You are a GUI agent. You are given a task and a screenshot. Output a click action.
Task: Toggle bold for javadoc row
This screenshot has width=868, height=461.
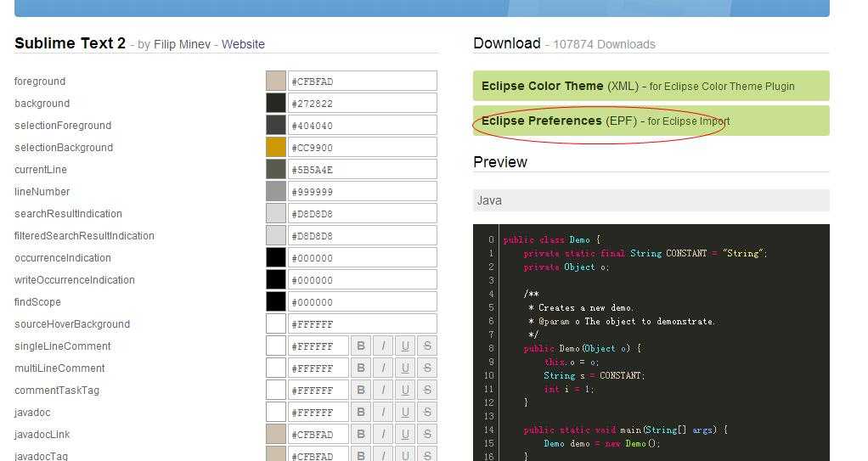point(360,413)
